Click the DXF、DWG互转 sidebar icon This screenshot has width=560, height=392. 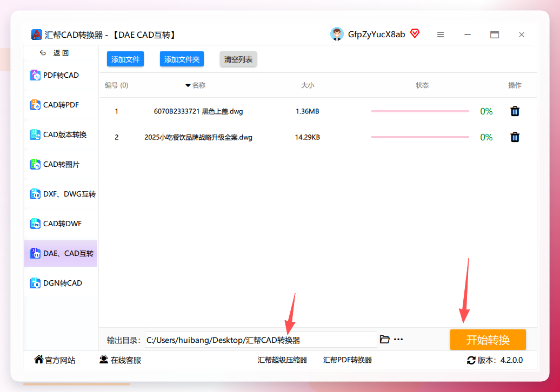coord(35,194)
